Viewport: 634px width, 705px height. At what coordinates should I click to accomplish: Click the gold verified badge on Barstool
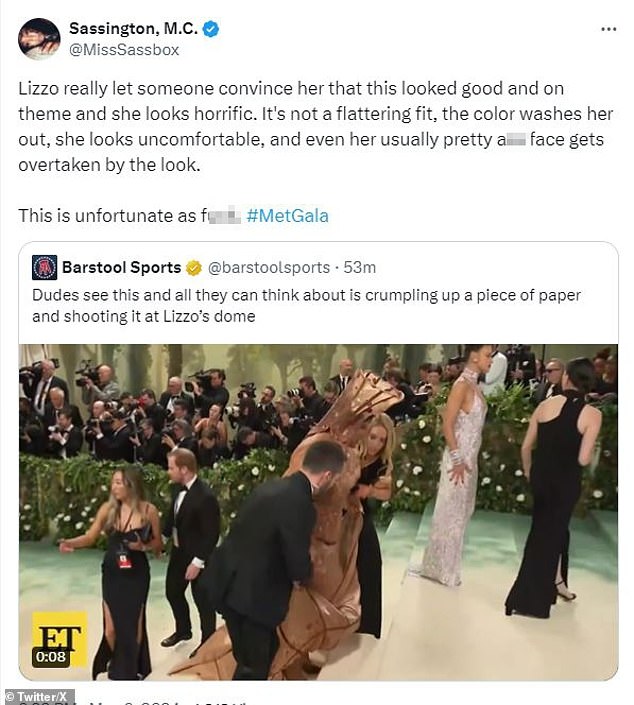point(194,268)
